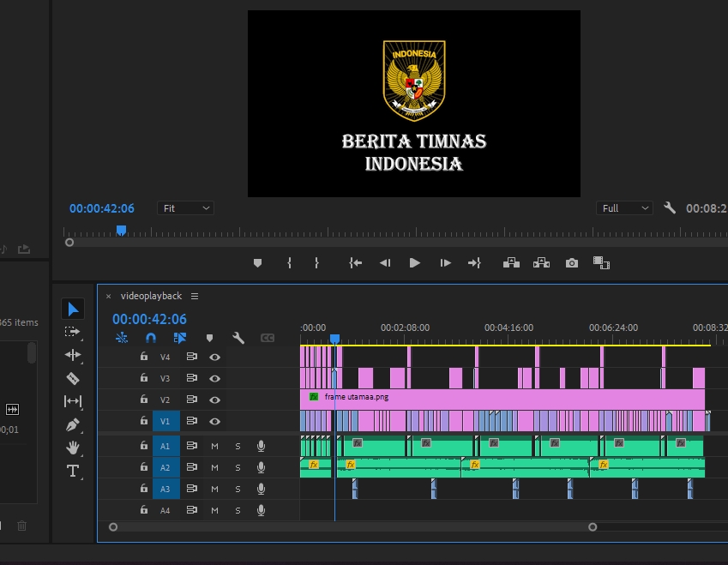Open the Full playback resolution dropdown

624,208
